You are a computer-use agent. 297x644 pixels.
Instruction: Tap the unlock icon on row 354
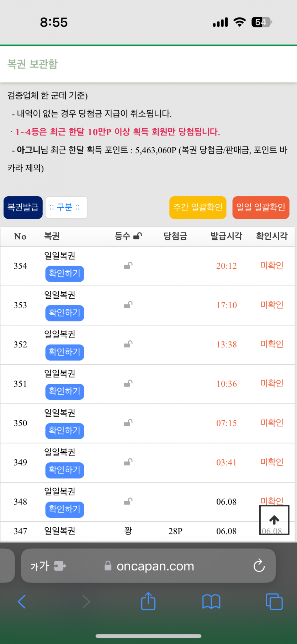click(128, 266)
